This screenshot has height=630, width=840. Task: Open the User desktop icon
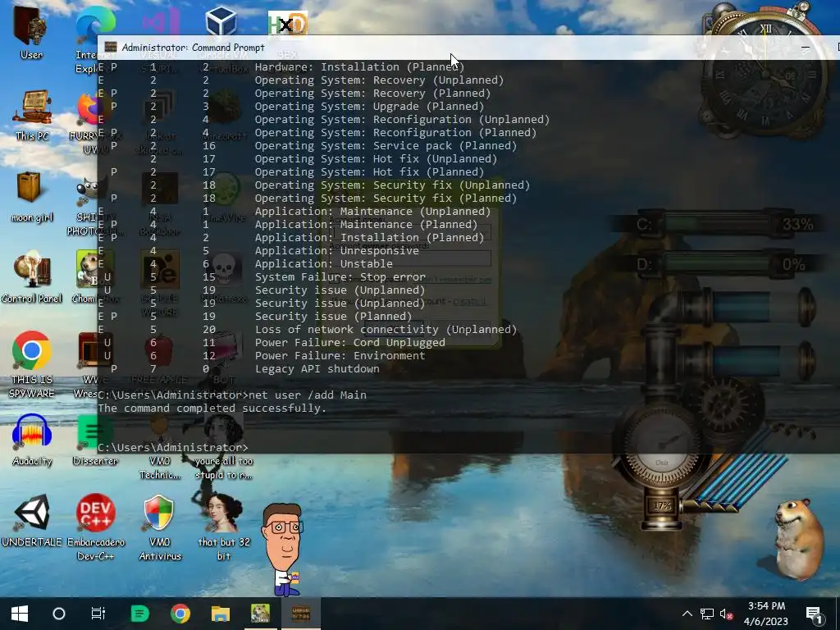[x=31, y=32]
